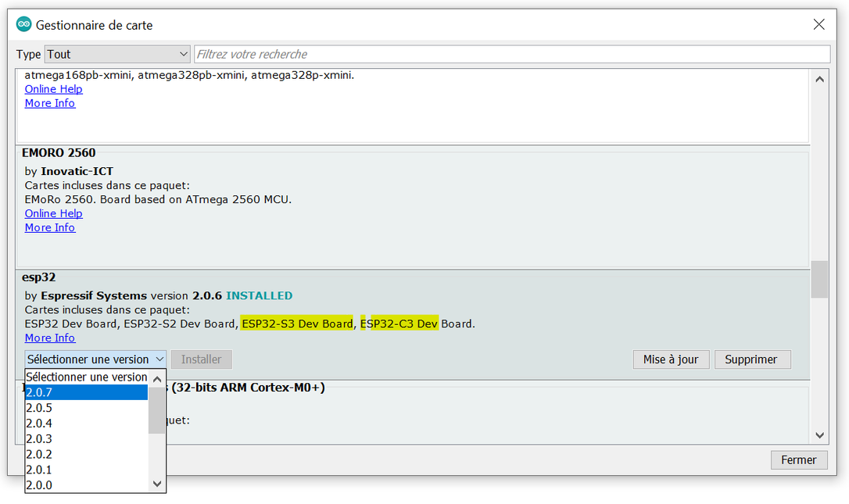The height and width of the screenshot is (504, 849).
Task: Collapse the Sélectionner une version combo box
Action: pyautogui.click(x=95, y=359)
